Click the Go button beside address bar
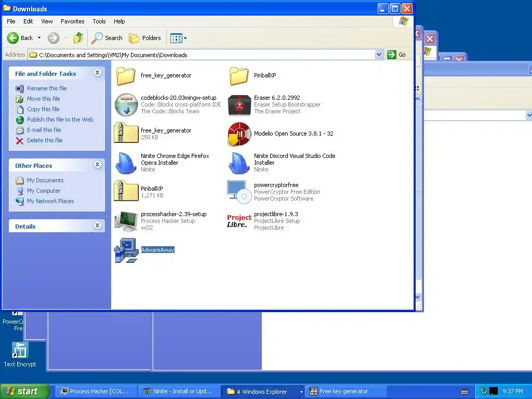Screen dimensions: 532x399 396,55
